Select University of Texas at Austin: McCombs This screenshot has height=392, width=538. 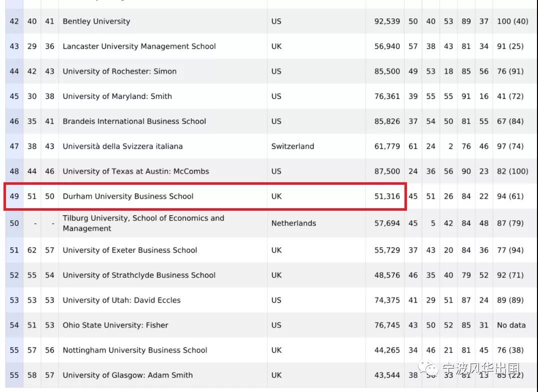[136, 171]
